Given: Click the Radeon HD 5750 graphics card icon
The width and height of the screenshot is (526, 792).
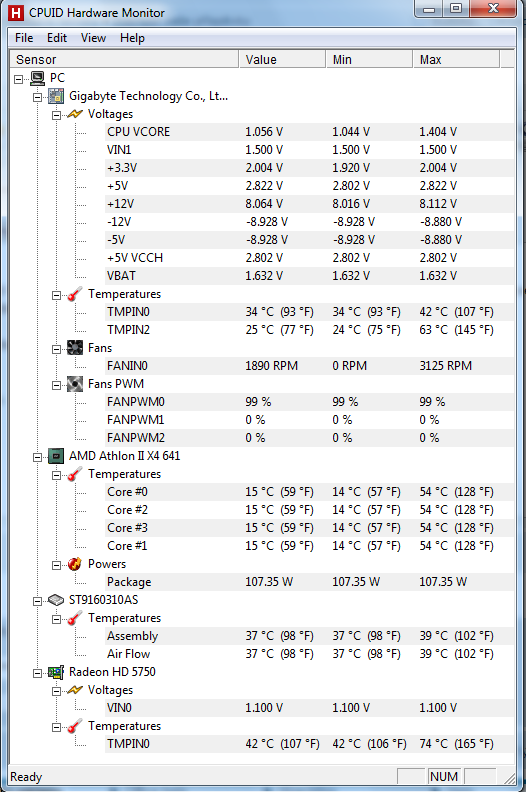Looking at the screenshot, I should pos(56,672).
